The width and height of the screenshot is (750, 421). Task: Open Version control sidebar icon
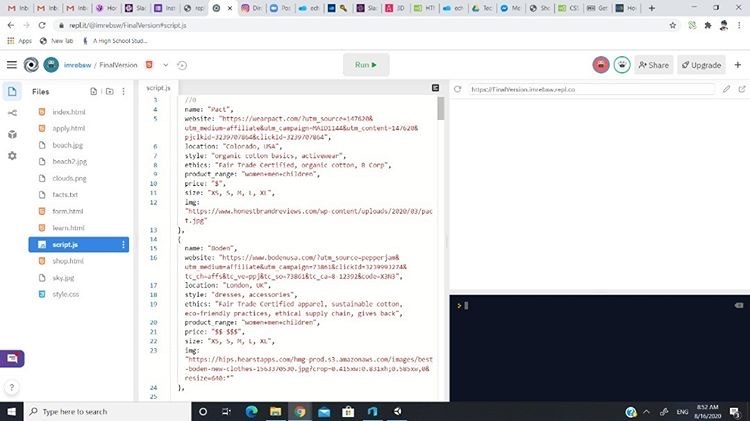point(12,113)
